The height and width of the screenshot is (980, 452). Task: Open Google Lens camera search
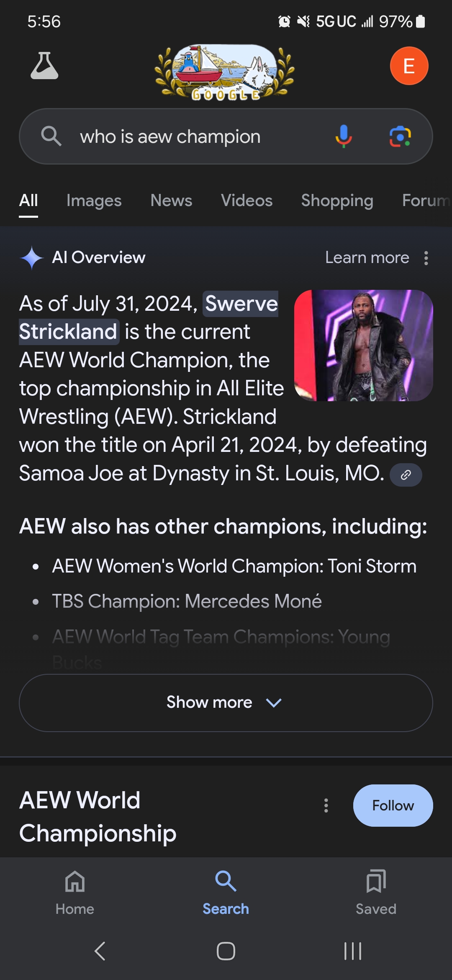click(400, 137)
